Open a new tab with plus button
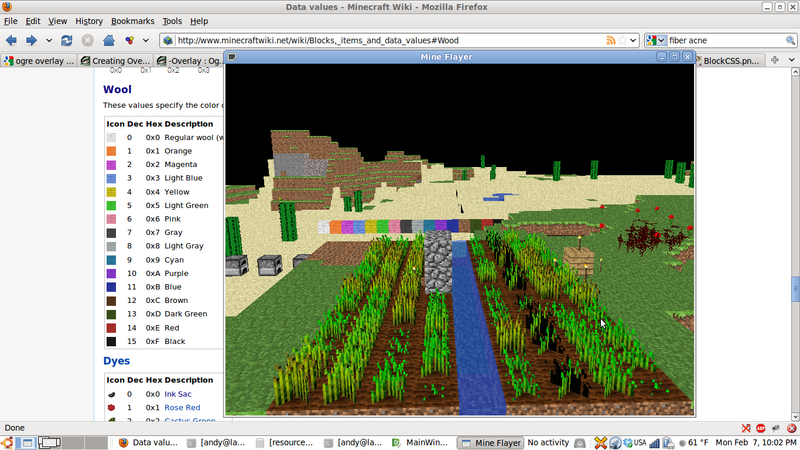 [775, 61]
